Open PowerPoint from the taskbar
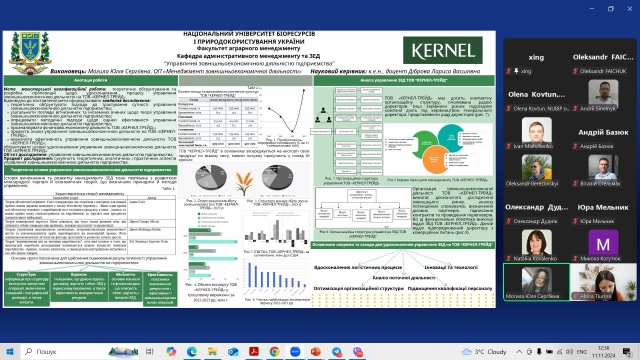 316,351
